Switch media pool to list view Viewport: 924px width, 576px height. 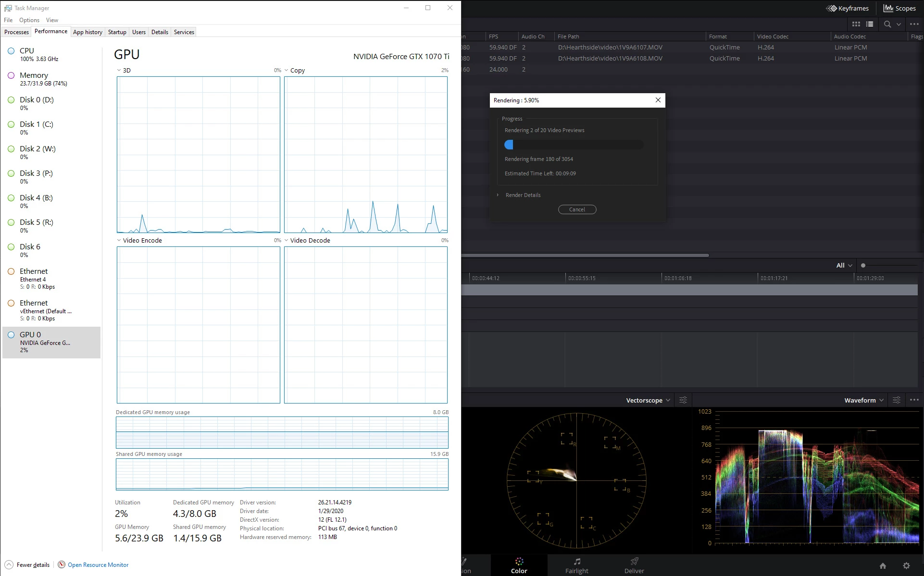869,24
